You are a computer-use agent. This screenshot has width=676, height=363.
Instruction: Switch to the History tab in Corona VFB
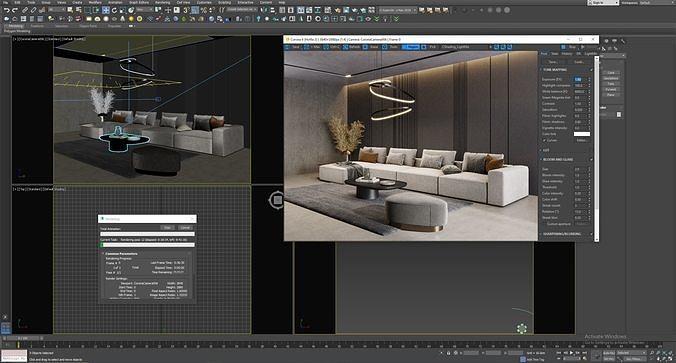pos(567,54)
